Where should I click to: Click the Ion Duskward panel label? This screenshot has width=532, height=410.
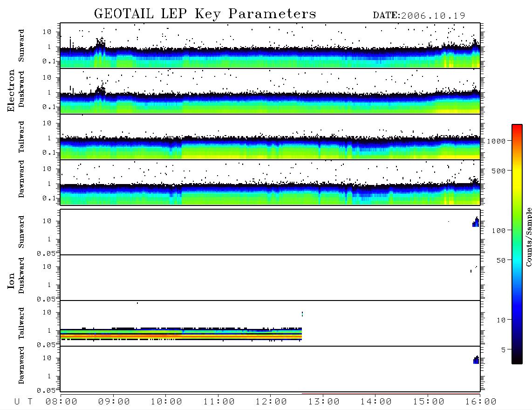21,276
